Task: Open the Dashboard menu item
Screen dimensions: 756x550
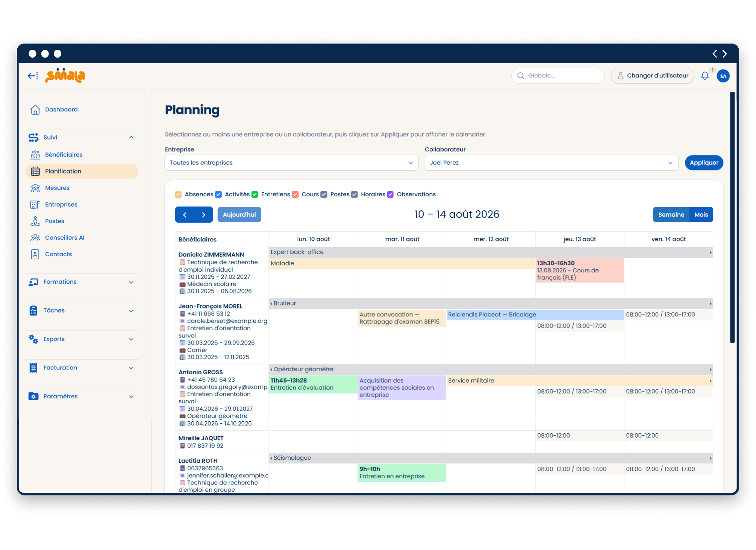Action: (82, 109)
